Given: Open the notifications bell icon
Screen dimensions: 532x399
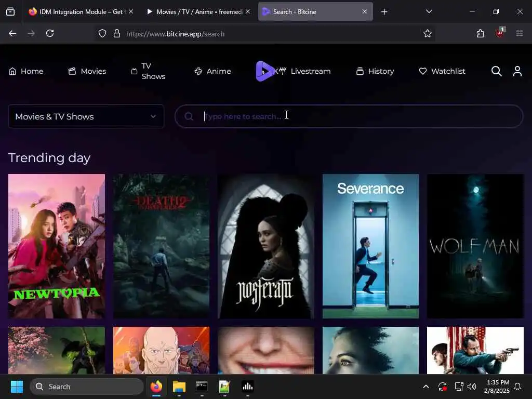Looking at the screenshot, I should click(x=517, y=387).
